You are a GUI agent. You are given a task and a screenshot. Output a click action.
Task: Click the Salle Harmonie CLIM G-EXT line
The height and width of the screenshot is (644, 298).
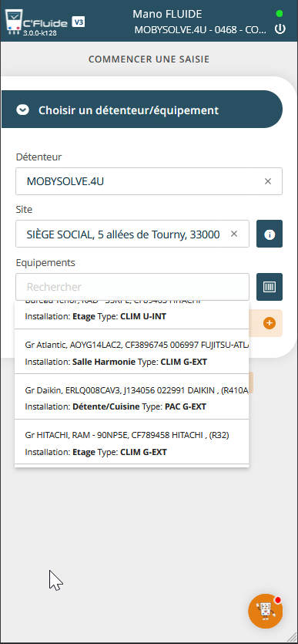[x=116, y=362]
